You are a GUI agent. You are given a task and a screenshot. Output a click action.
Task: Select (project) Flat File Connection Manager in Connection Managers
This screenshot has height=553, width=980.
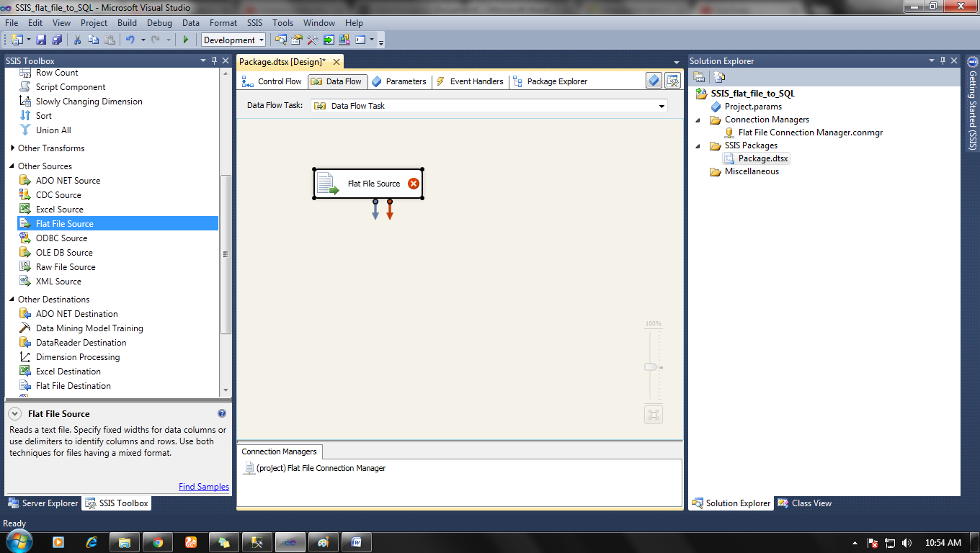coord(315,468)
